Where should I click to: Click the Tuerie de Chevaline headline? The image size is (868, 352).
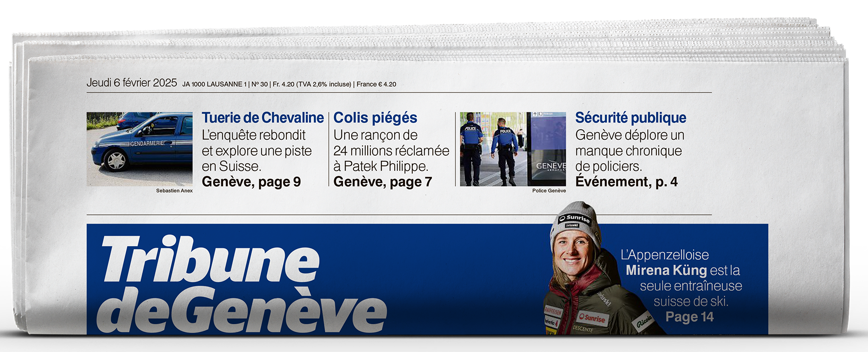click(263, 118)
